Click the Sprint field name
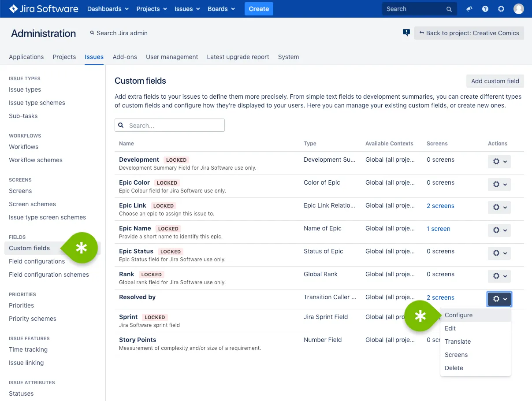Screen dimensions: 532x401 point(128,317)
